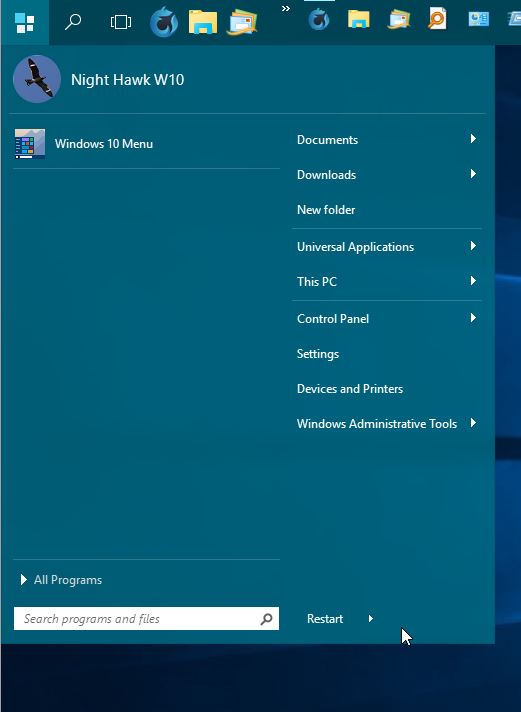Show hidden quick-launch items via the double chevron

286,8
